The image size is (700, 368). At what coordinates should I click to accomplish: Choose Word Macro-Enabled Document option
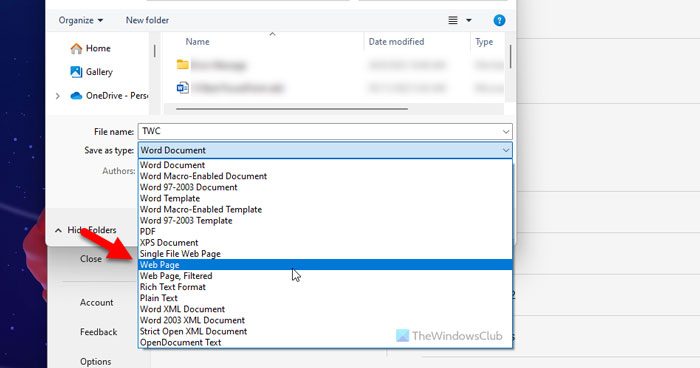(325, 176)
